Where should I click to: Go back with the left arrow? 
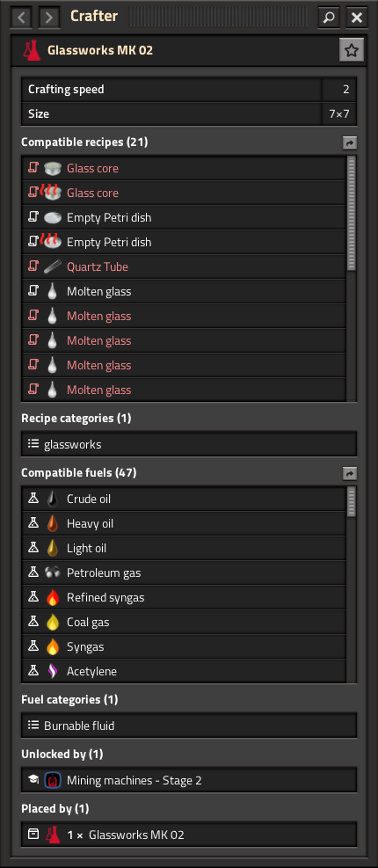(x=21, y=18)
